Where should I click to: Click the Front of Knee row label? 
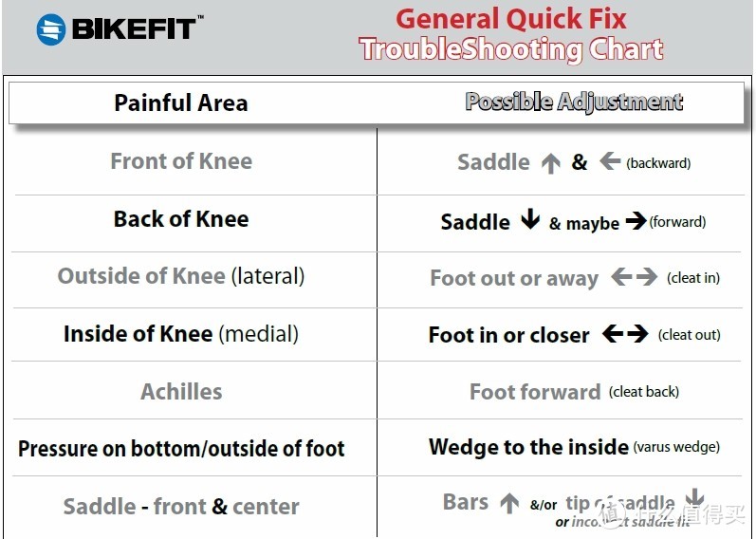pos(181,161)
